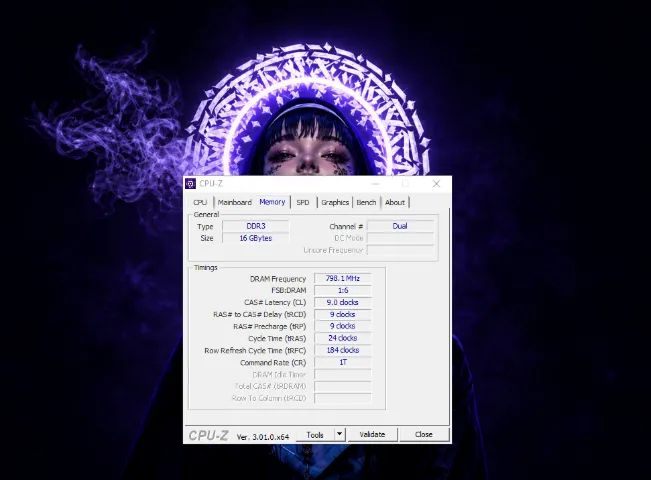Click the Close button at bottom

click(423, 434)
